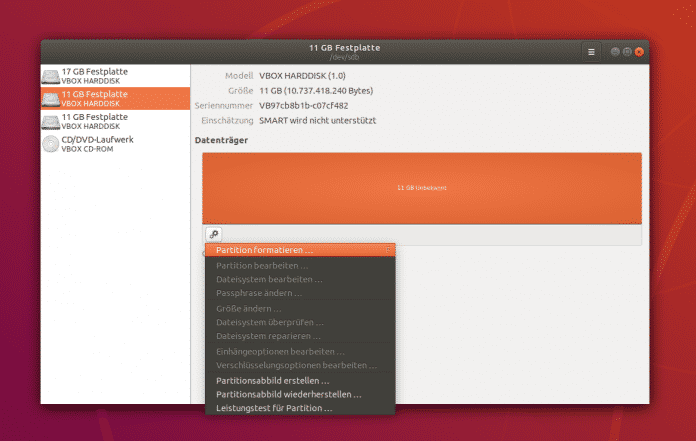Click the grayed Partition bearbeiten entry
This screenshot has width=696, height=441.
(262, 265)
